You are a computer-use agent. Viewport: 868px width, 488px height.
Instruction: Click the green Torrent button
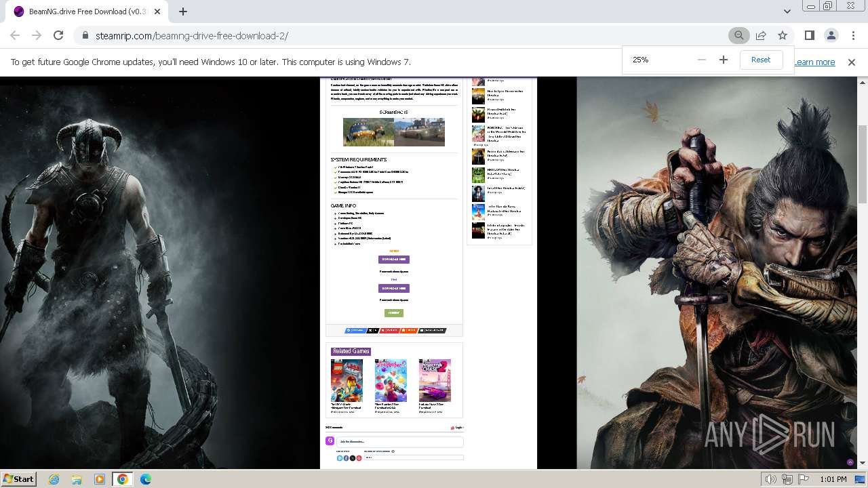pos(394,313)
